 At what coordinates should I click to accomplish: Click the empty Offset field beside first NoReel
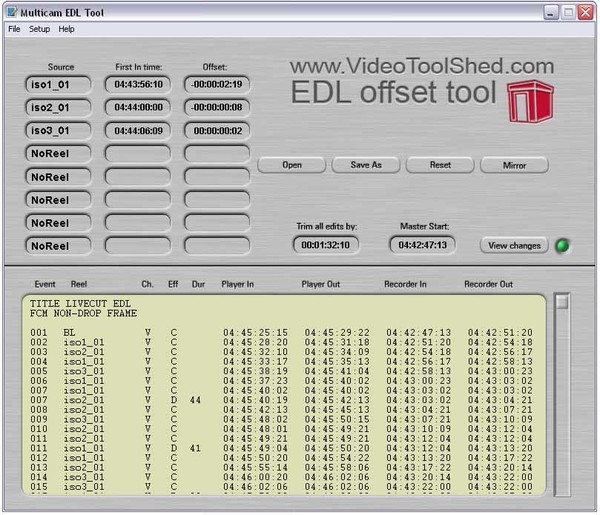217,153
